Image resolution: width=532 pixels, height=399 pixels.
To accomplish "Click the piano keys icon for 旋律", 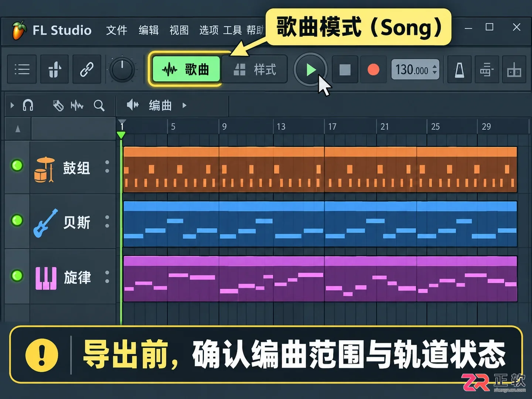I will click(x=46, y=278).
